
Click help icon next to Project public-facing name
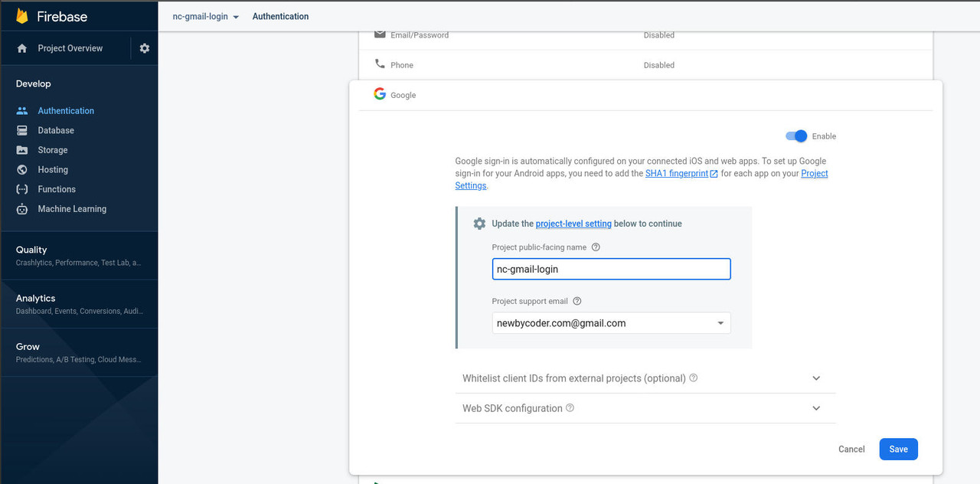coord(596,247)
